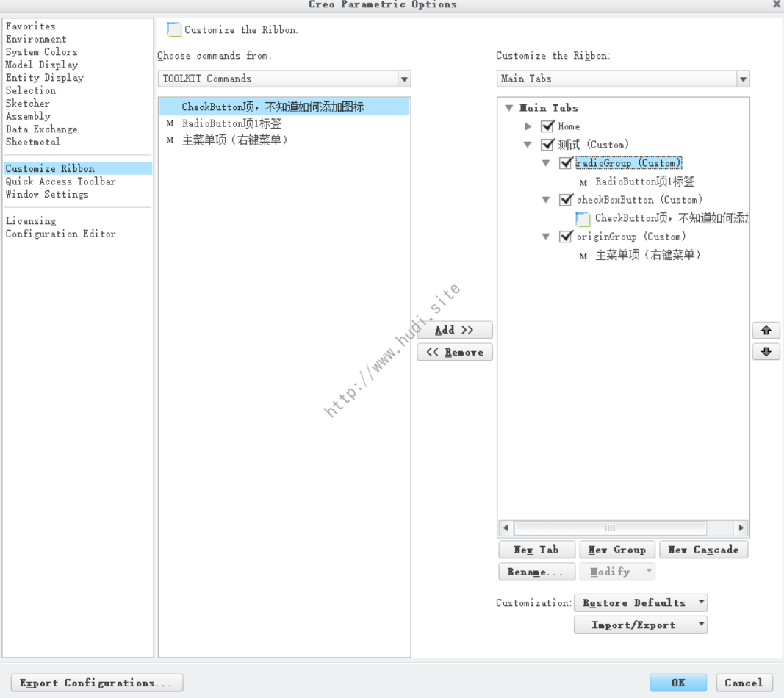Click the New Cascade button
784x698 pixels.
click(703, 549)
